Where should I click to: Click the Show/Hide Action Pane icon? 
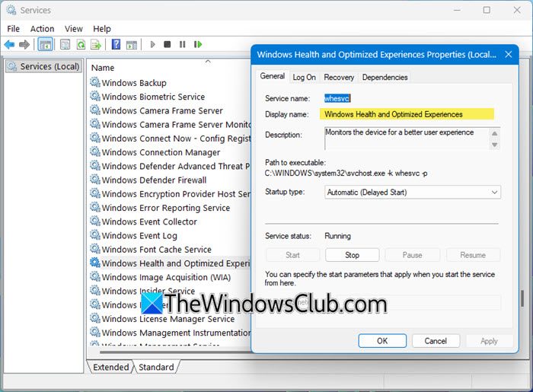click(x=132, y=44)
